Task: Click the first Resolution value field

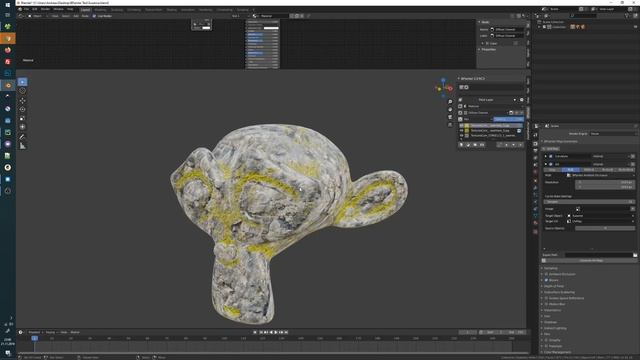Action: pos(605,182)
